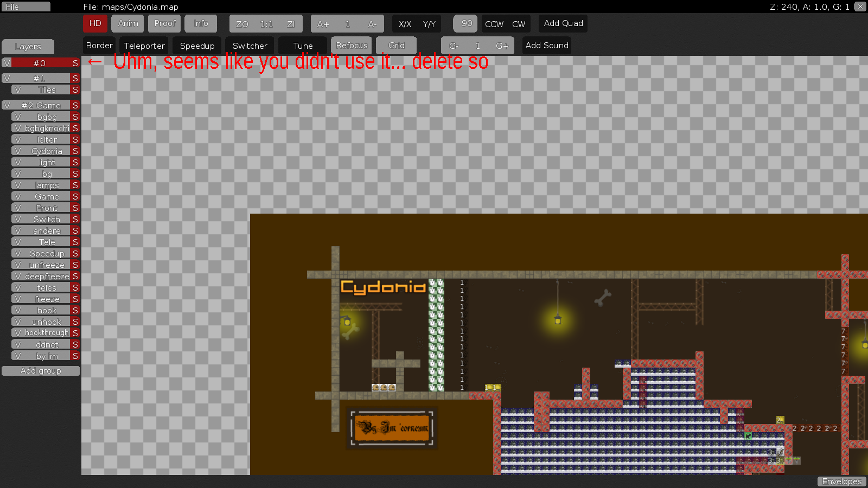Image resolution: width=868 pixels, height=488 pixels.
Task: Open the Envelopes panel
Action: [x=841, y=481]
